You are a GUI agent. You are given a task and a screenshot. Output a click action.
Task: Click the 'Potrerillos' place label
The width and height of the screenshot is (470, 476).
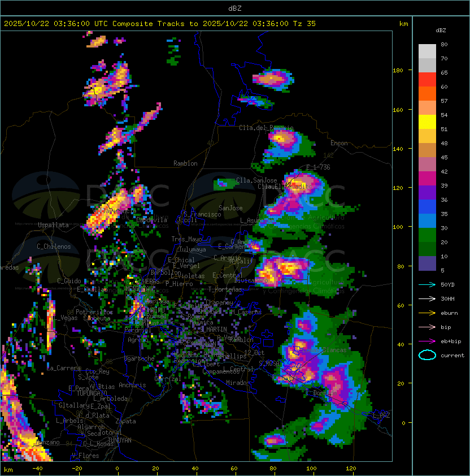[94, 312]
